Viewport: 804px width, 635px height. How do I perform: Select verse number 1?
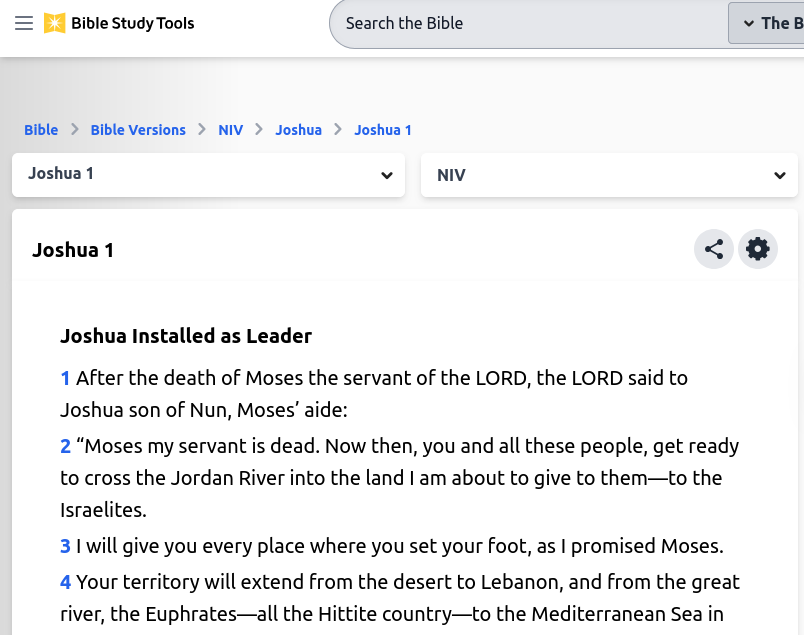point(65,378)
